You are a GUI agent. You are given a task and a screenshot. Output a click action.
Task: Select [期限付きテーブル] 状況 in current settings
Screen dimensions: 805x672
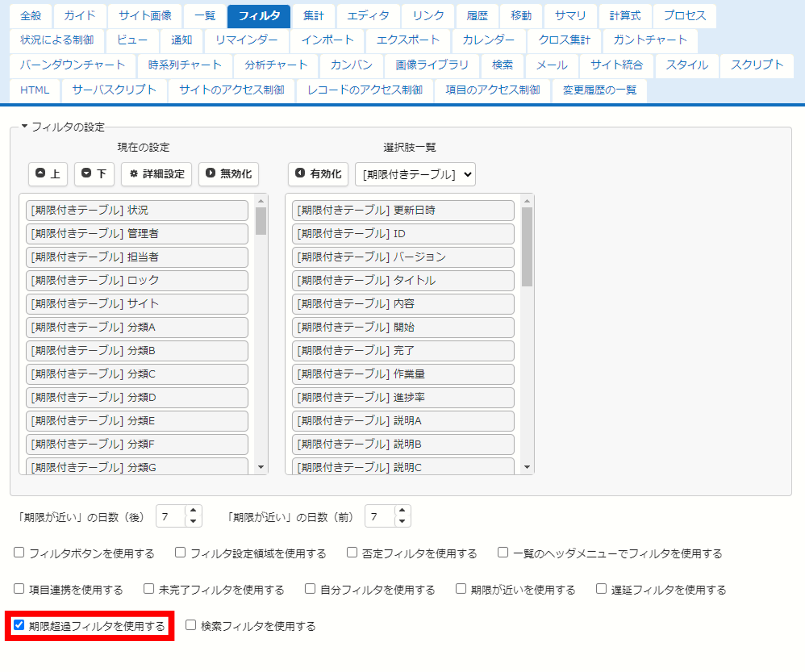[137, 210]
